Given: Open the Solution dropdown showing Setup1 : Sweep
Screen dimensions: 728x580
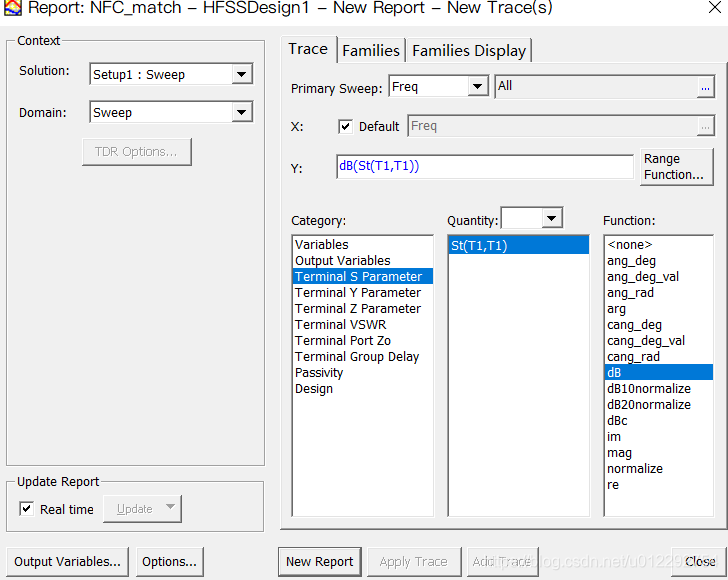Looking at the screenshot, I should 171,74.
